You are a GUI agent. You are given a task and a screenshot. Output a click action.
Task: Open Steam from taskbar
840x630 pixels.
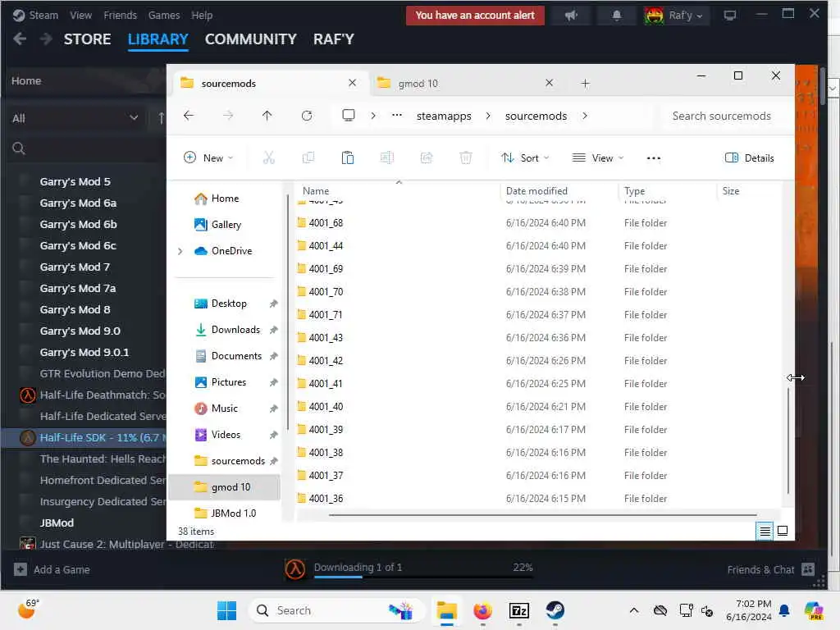pyautogui.click(x=555, y=610)
